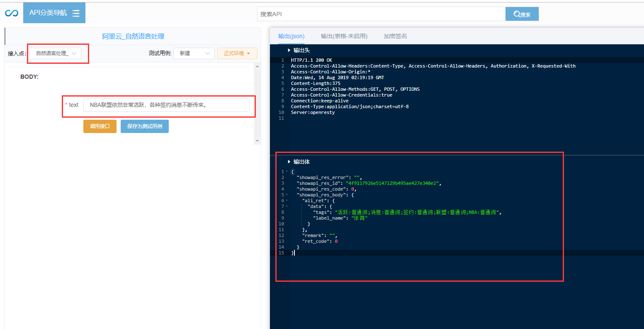Open the API分类导航 list menu icon
644x329 pixels.
point(76,13)
